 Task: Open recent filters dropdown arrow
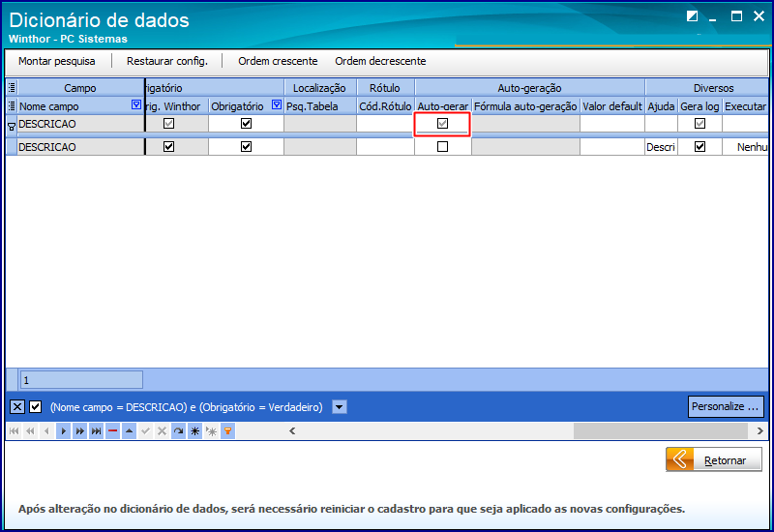(x=340, y=407)
